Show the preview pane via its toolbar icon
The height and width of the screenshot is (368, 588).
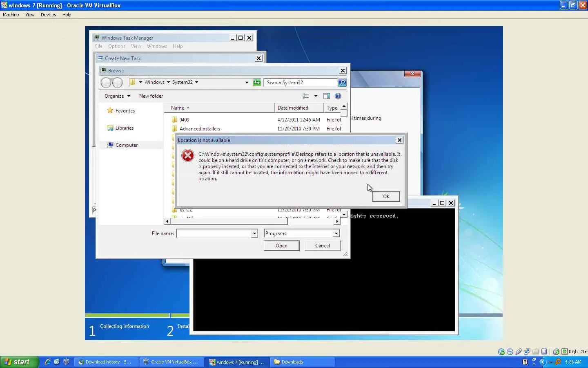coord(327,96)
